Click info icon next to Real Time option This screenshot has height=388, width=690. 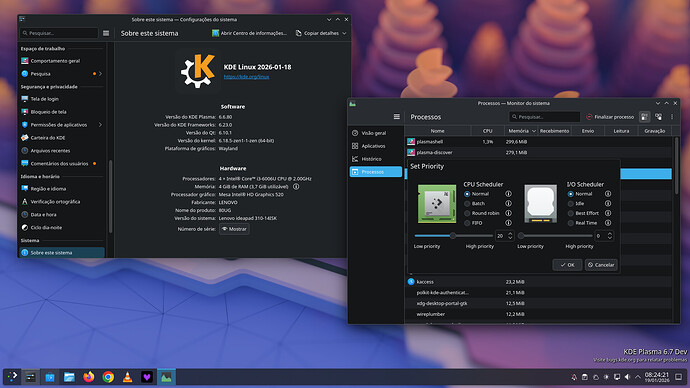pyautogui.click(x=608, y=223)
